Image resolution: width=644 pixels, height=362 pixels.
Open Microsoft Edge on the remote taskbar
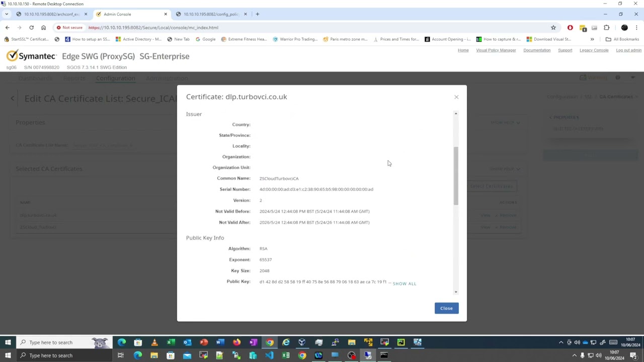122,342
